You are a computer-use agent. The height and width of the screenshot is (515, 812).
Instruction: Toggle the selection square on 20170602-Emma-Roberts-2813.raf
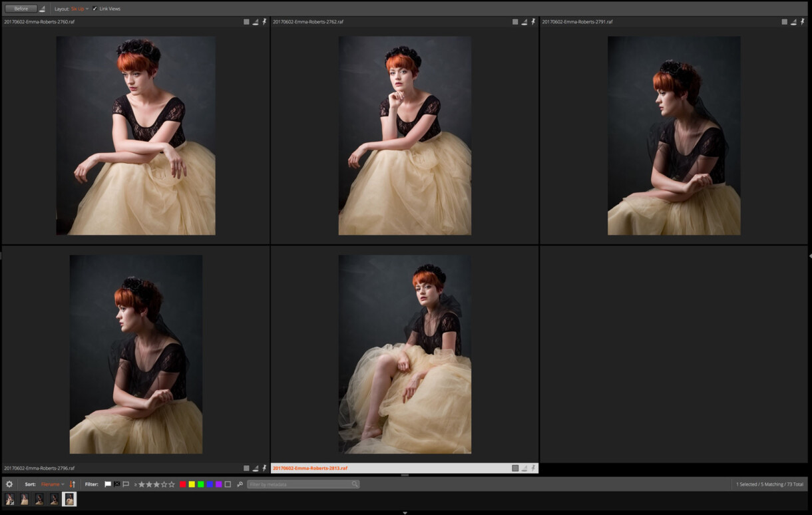point(514,468)
